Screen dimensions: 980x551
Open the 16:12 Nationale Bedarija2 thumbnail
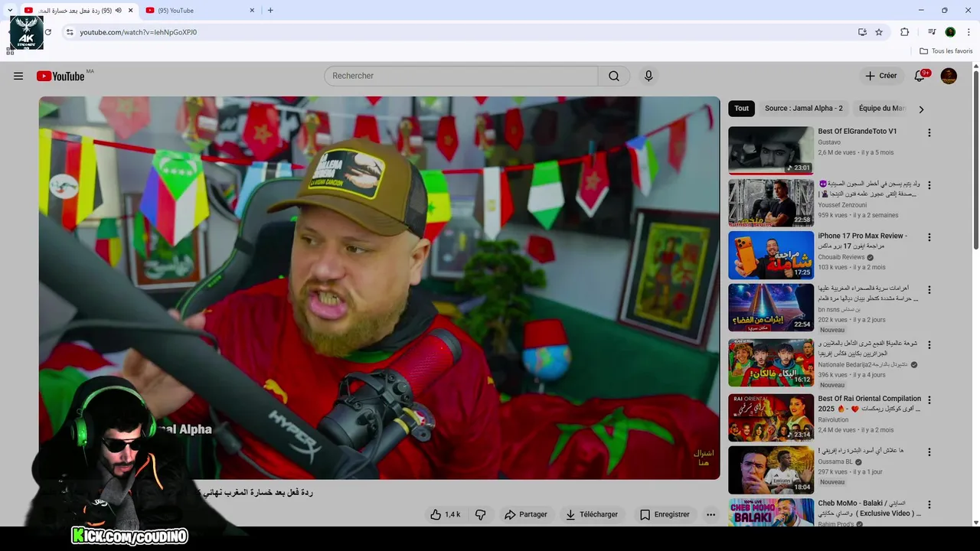click(x=771, y=363)
